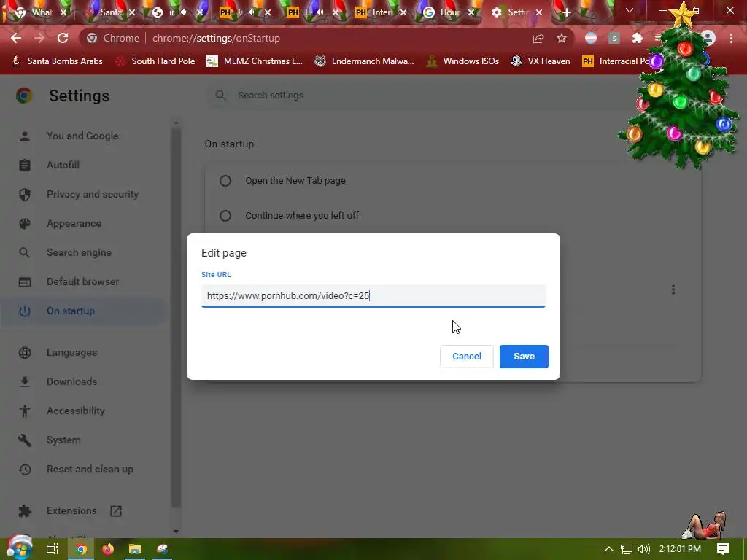Open Languages settings section

click(72, 352)
